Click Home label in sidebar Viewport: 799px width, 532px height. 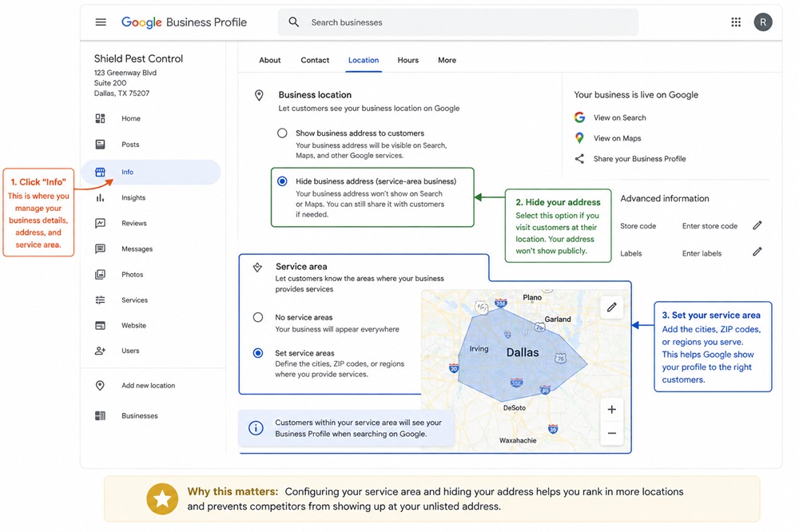130,119
